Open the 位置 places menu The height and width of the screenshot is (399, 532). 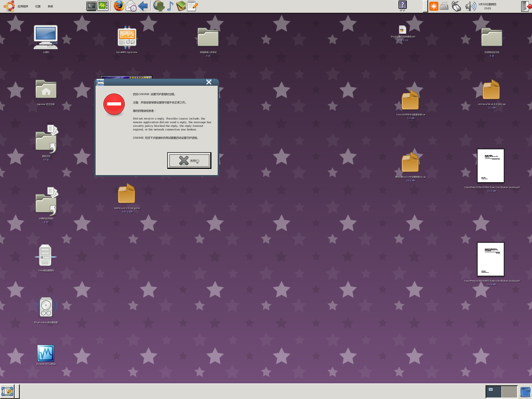(x=37, y=6)
